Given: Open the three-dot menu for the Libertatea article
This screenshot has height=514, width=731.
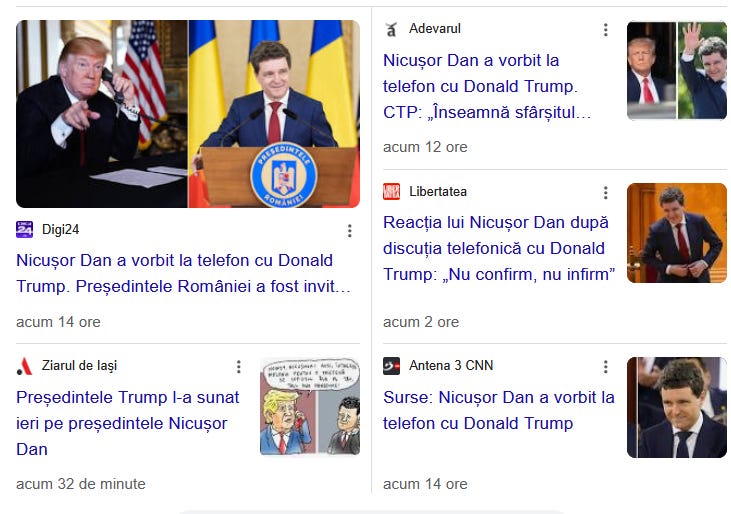Looking at the screenshot, I should pos(606,192).
